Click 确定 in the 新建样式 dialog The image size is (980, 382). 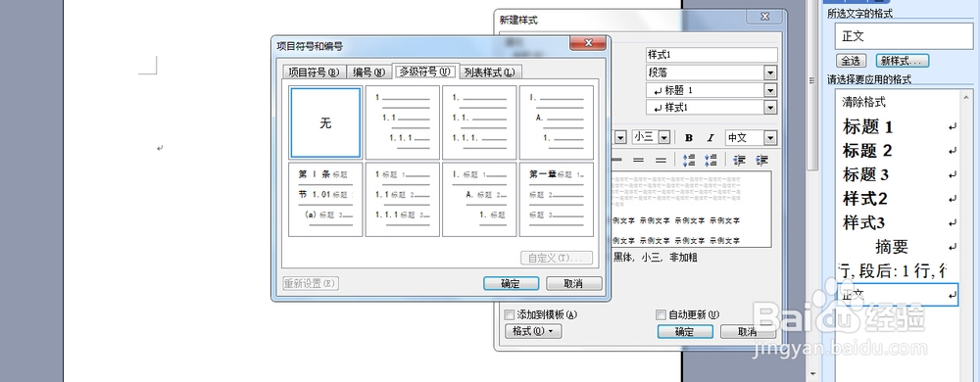(685, 331)
